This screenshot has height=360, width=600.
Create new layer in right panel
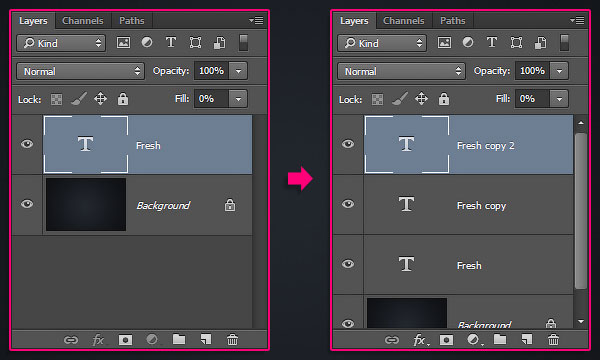(x=527, y=339)
